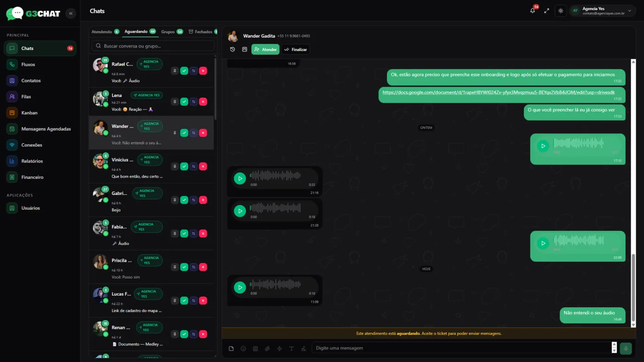Image resolution: width=644 pixels, height=362 pixels.
Task: Click the Finalizar button
Action: click(x=296, y=49)
